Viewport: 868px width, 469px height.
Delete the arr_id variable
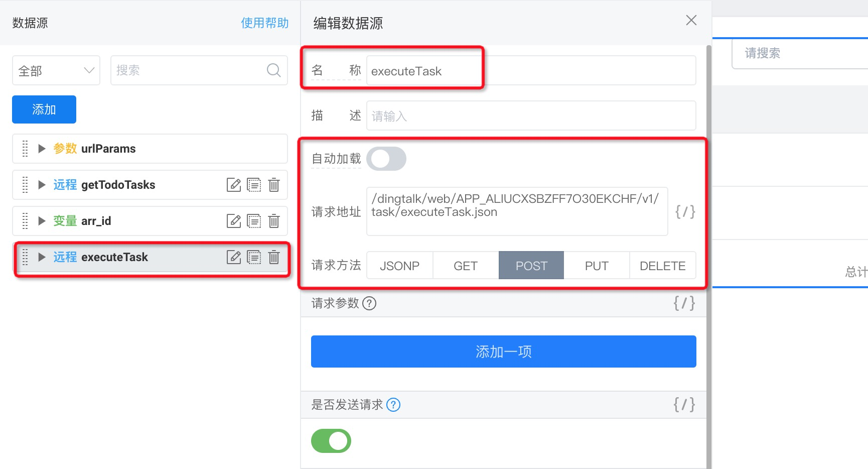274,221
